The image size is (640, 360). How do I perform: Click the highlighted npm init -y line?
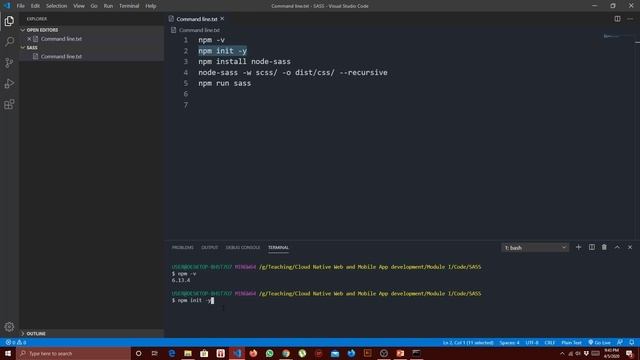pos(222,51)
